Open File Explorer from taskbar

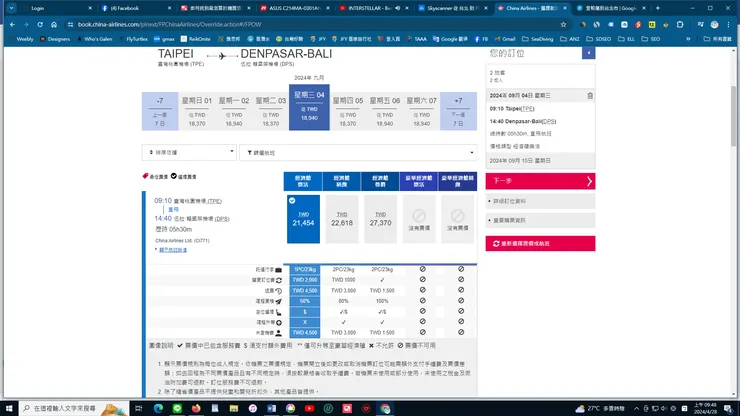tap(234, 408)
